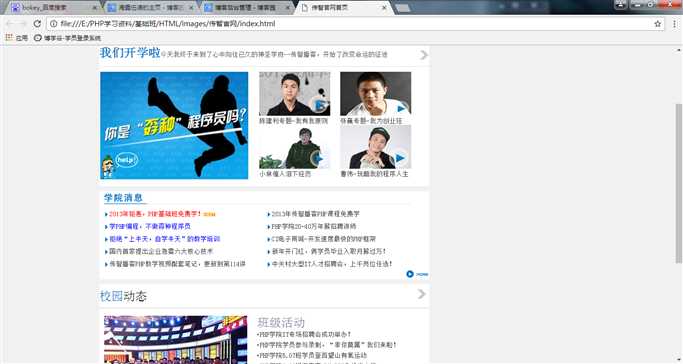Click the 校园动态 section heading
Viewport: 683px width, 364px height.
pyautogui.click(x=123, y=296)
